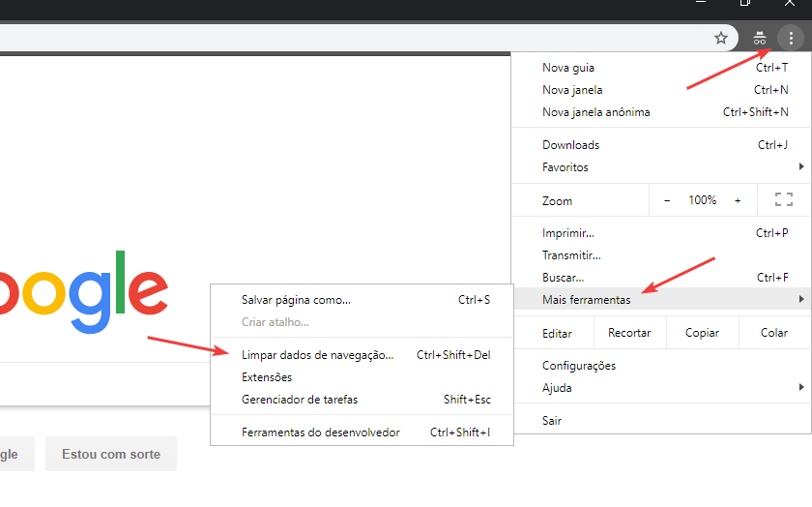Increase zoom with the plus button

point(738,200)
